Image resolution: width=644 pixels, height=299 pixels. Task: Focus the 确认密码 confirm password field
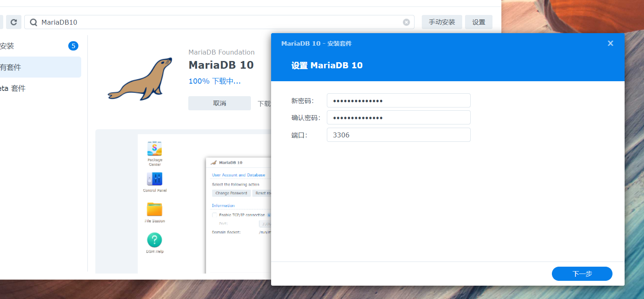pos(398,118)
